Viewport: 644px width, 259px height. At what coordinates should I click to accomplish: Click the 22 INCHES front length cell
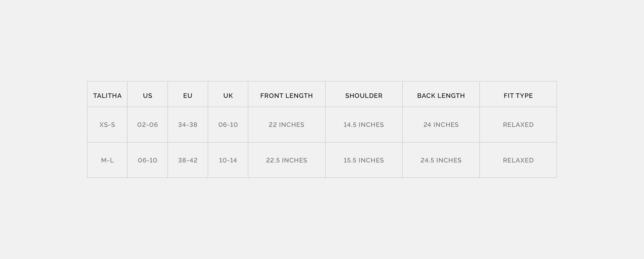(287, 125)
